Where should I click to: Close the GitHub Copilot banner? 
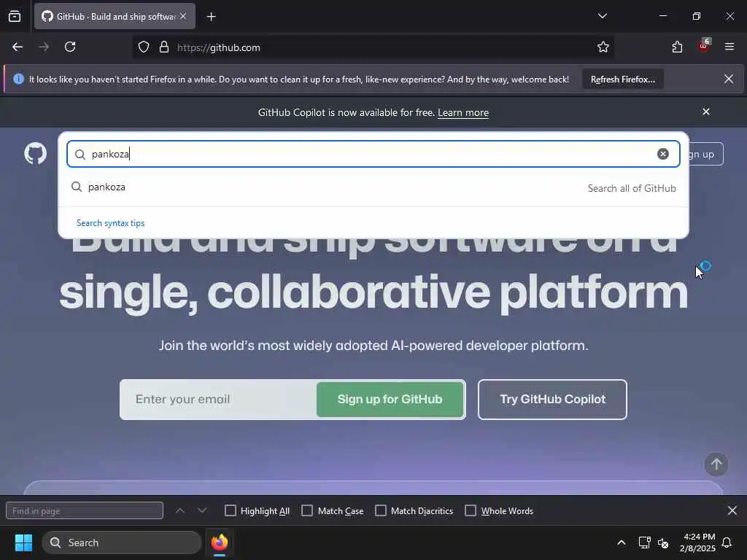click(x=706, y=112)
